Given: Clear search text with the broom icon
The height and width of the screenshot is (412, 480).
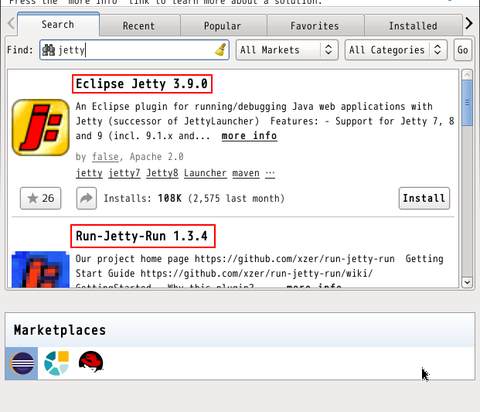Looking at the screenshot, I should [x=220, y=50].
